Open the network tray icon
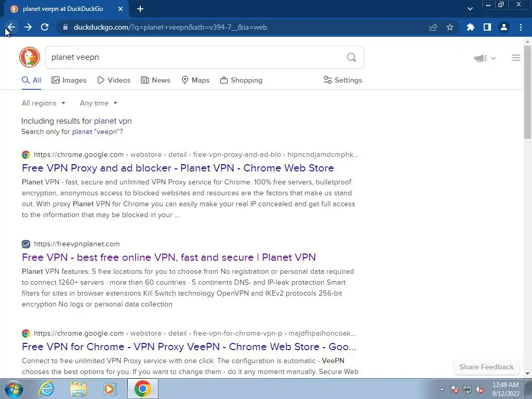 click(x=467, y=389)
